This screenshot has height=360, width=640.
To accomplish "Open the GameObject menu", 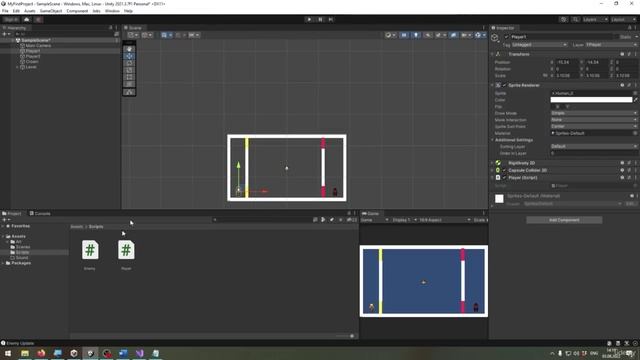I will coord(51,11).
